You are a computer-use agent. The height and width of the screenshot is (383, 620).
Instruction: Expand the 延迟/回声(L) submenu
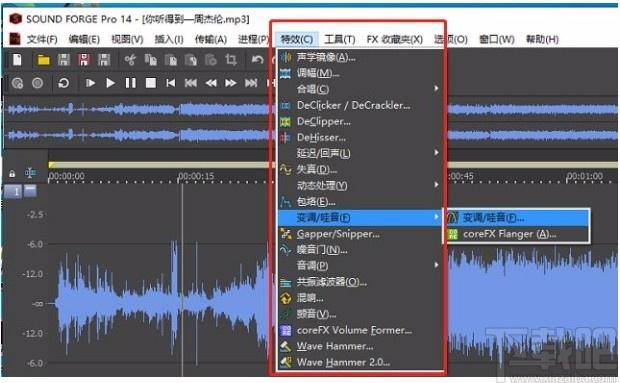360,153
